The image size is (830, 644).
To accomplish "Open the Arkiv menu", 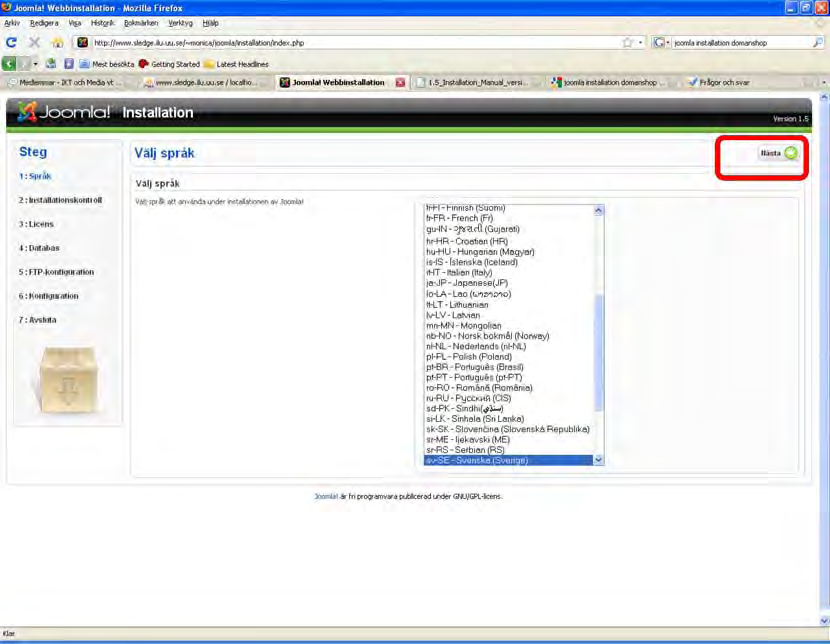I will coord(12,23).
